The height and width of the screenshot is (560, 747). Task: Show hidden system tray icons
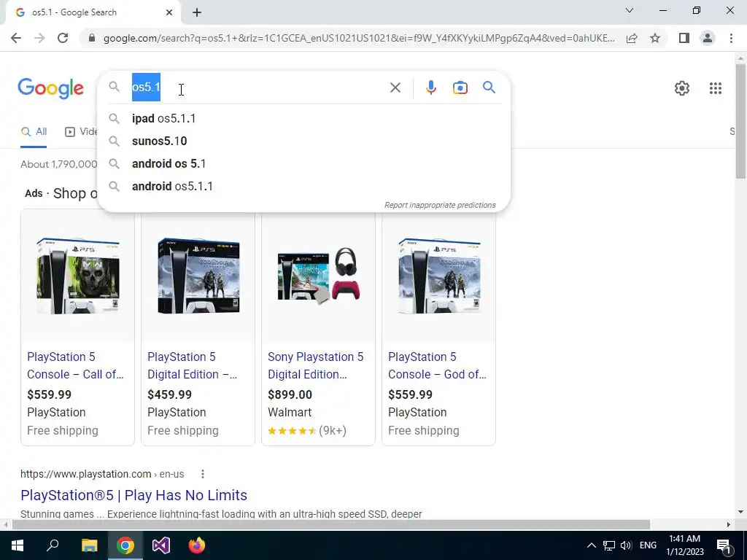click(x=591, y=545)
